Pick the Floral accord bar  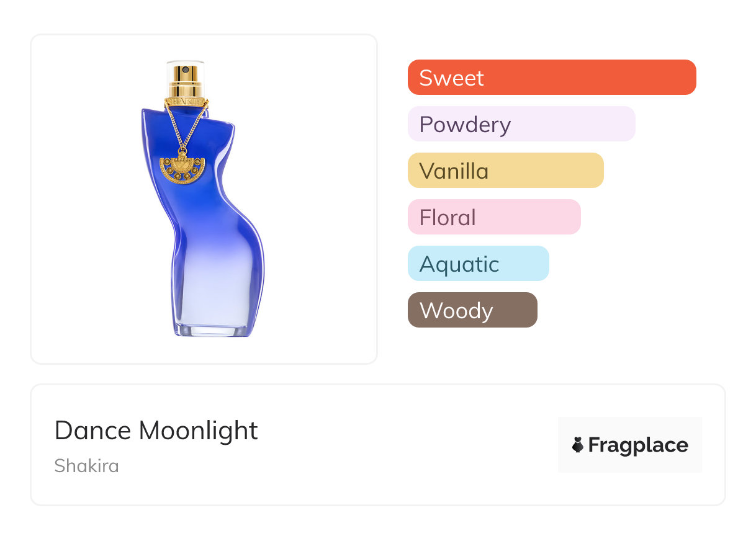(x=494, y=217)
